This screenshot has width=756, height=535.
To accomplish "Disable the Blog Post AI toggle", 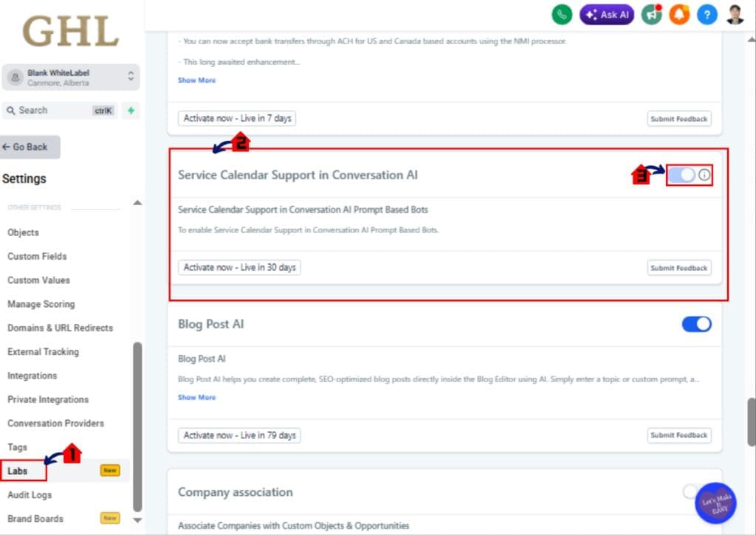I will click(x=695, y=324).
